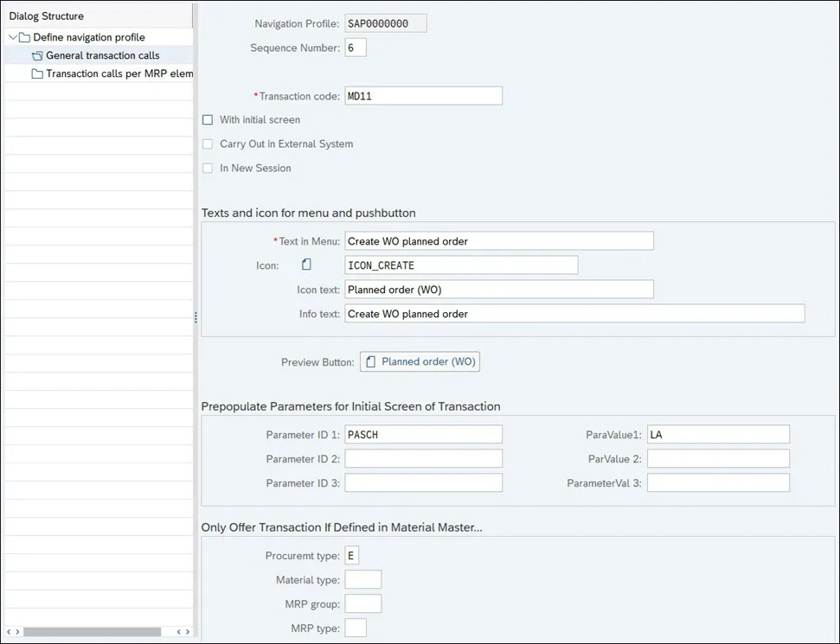Click the Parameter ID 1 field with PASCH

423,435
